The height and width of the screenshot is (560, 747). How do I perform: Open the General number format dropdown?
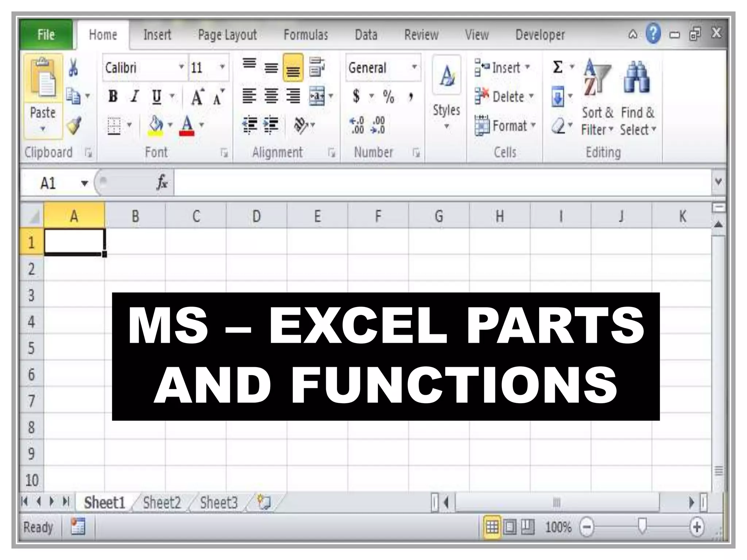pos(414,67)
